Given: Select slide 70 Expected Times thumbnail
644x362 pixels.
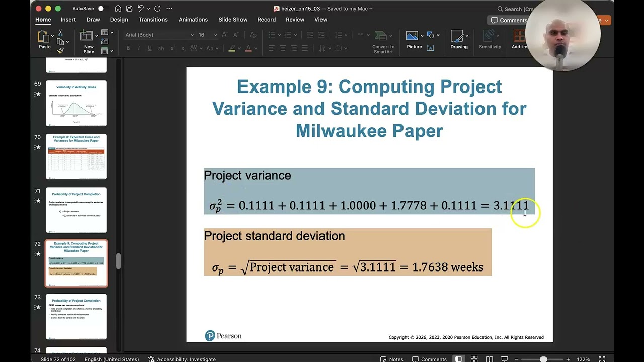Looking at the screenshot, I should click(76, 156).
